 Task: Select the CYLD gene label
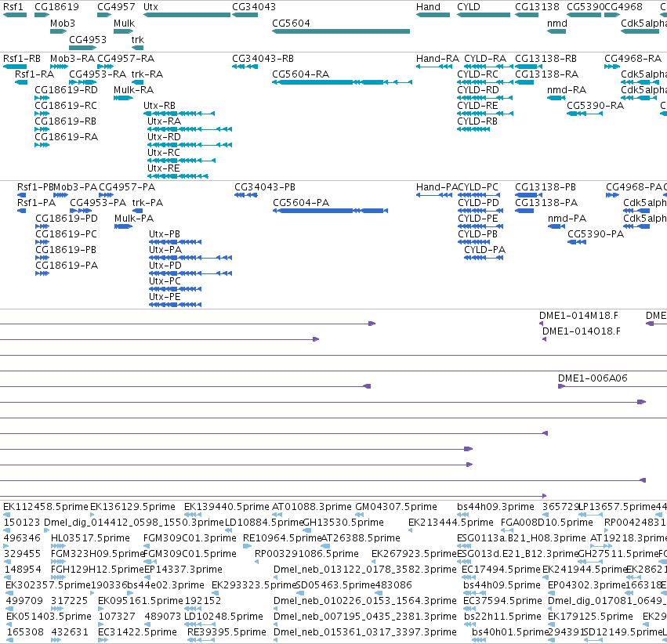(x=469, y=7)
